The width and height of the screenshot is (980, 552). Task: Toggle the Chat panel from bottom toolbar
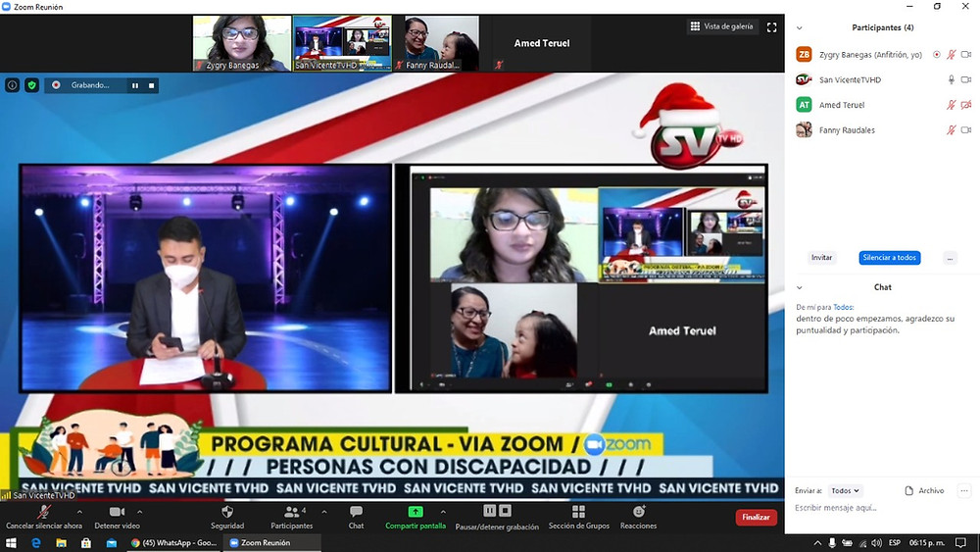pyautogui.click(x=357, y=517)
